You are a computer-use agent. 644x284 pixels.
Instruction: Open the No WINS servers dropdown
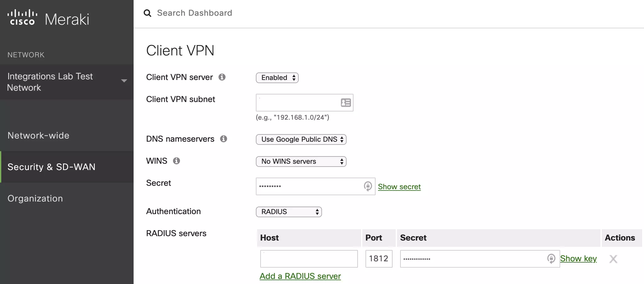coord(301,161)
